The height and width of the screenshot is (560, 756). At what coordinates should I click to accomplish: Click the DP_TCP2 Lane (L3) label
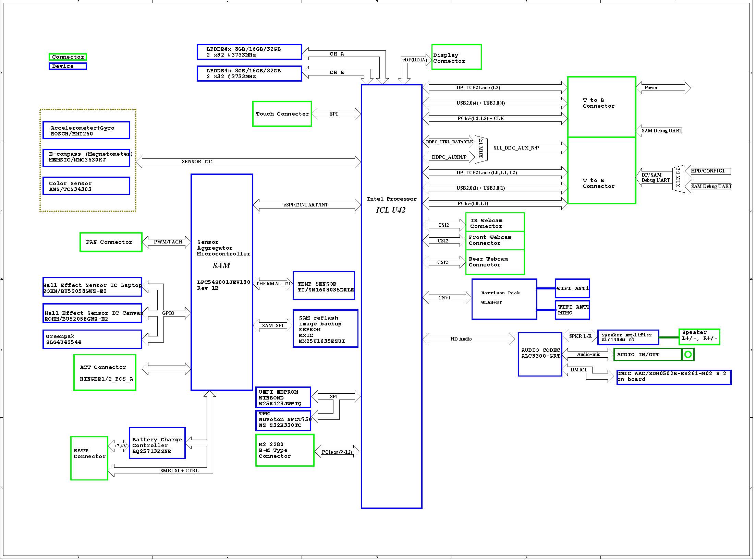click(x=478, y=87)
